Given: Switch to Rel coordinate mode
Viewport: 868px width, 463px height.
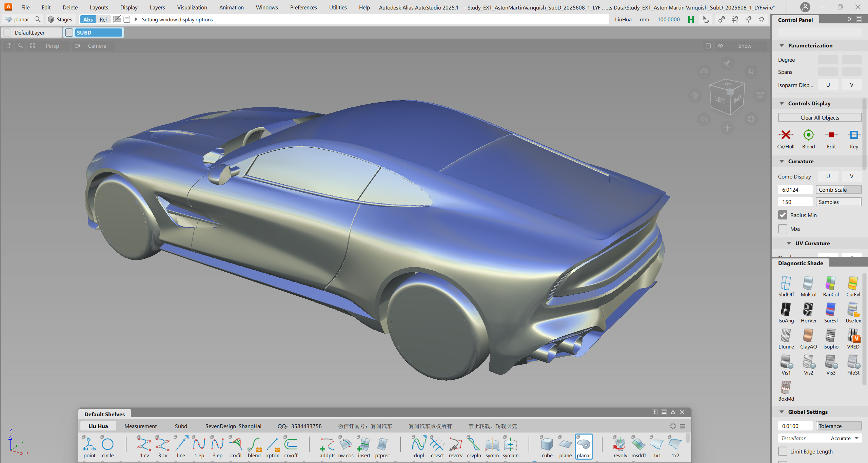Looking at the screenshot, I should tap(103, 19).
